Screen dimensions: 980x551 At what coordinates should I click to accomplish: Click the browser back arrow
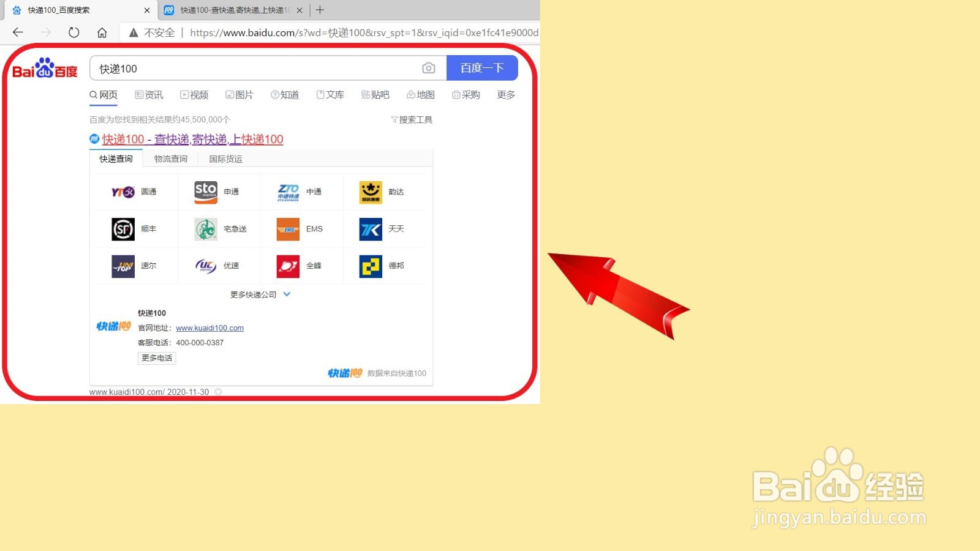pos(18,32)
